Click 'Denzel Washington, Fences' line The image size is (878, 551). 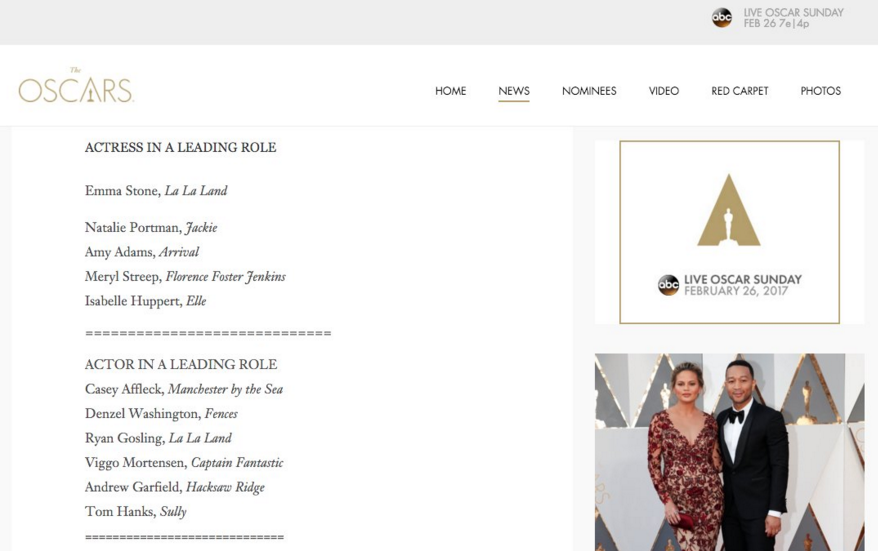161,414
